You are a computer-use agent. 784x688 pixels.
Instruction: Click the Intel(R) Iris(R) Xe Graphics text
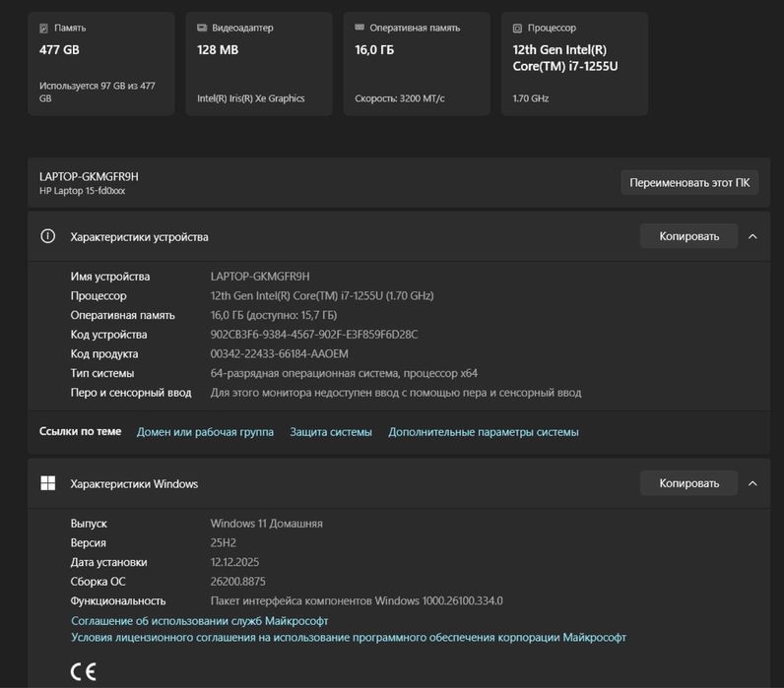[251, 98]
